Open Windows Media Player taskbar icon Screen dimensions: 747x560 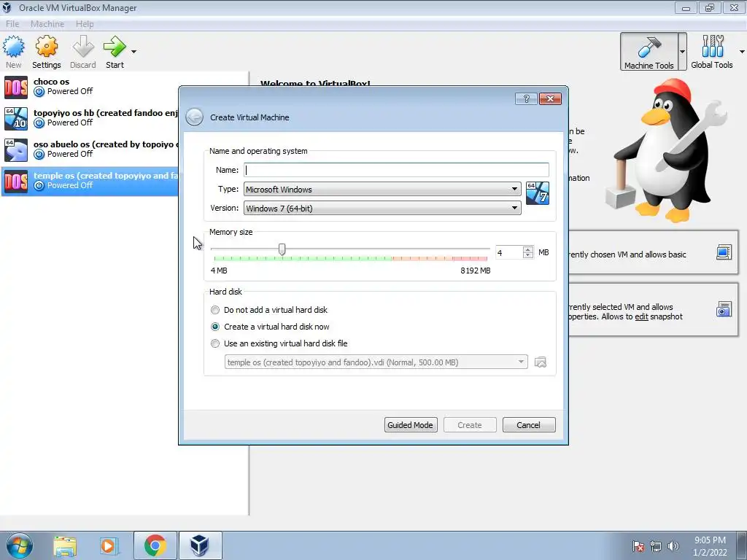pyautogui.click(x=108, y=546)
